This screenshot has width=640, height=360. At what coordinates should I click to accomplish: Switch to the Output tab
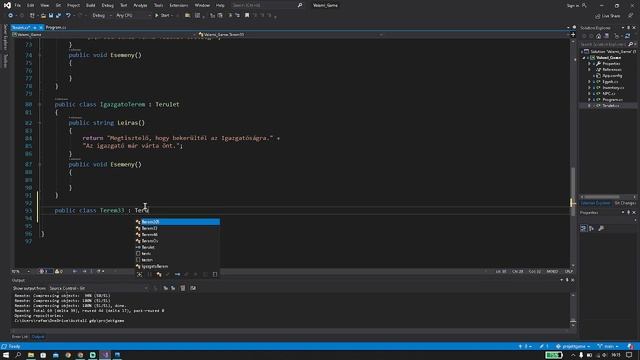tap(38, 337)
